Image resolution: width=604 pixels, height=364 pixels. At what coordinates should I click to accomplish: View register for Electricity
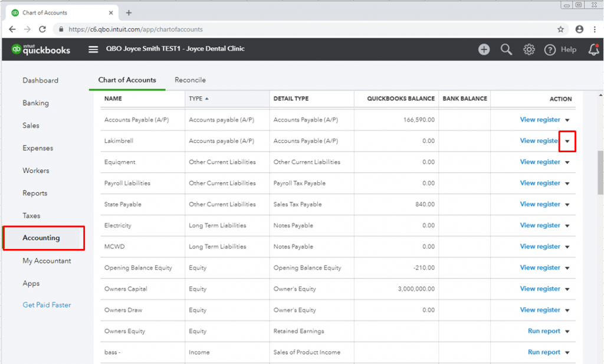[540, 225]
